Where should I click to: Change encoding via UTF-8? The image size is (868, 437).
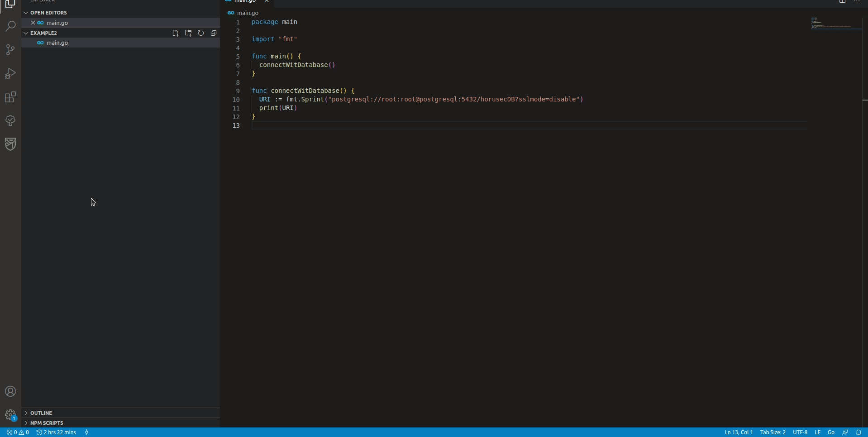pyautogui.click(x=800, y=432)
